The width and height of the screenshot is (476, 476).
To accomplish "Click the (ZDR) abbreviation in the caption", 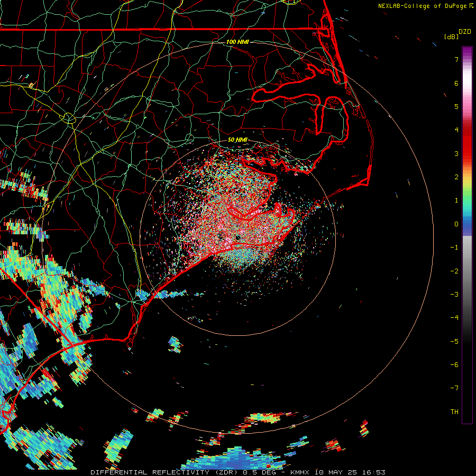I will [x=227, y=472].
